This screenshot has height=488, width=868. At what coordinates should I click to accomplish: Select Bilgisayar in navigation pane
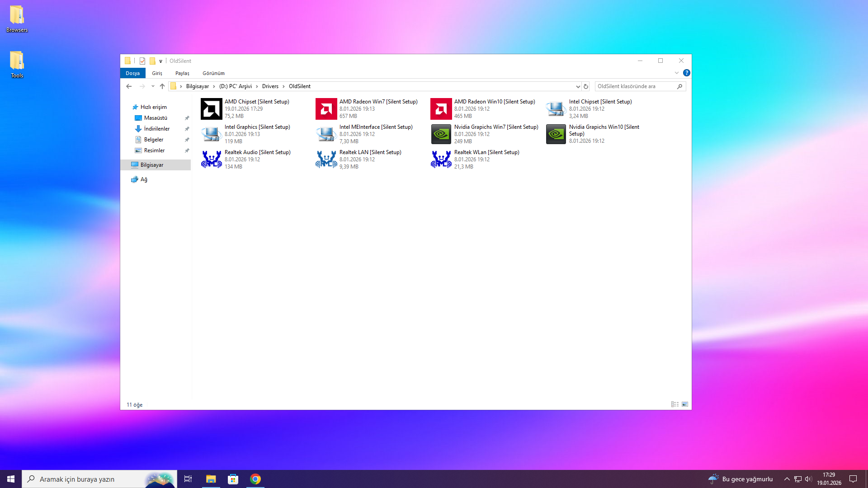156,165
